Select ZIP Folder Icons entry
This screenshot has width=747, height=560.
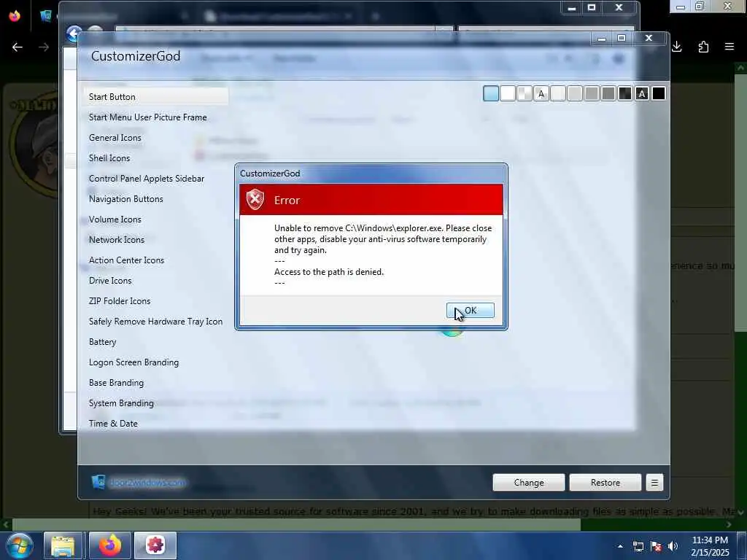tap(120, 301)
